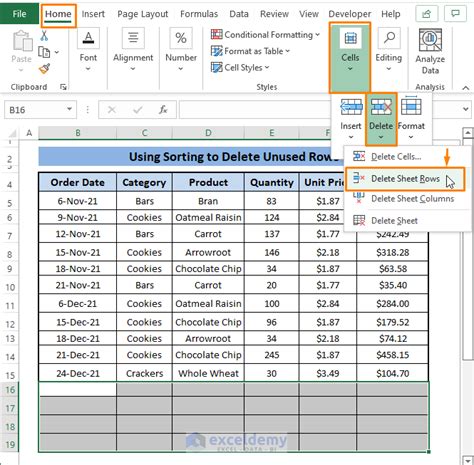Open the File tab

click(x=19, y=14)
